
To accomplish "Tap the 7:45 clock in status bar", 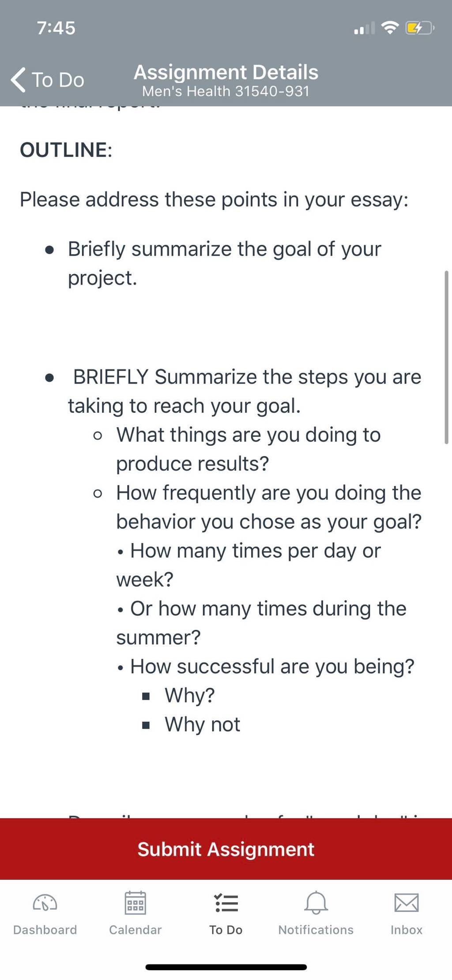I will point(56,28).
